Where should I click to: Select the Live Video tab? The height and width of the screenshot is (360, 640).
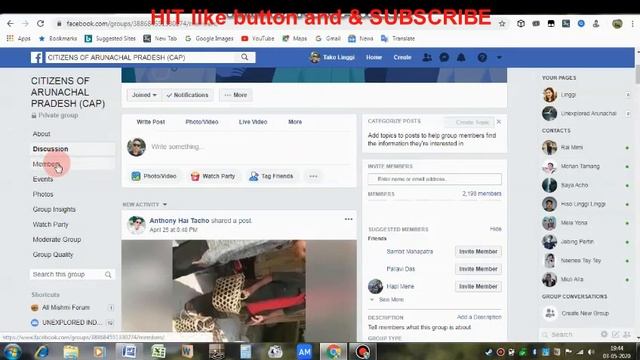click(253, 122)
